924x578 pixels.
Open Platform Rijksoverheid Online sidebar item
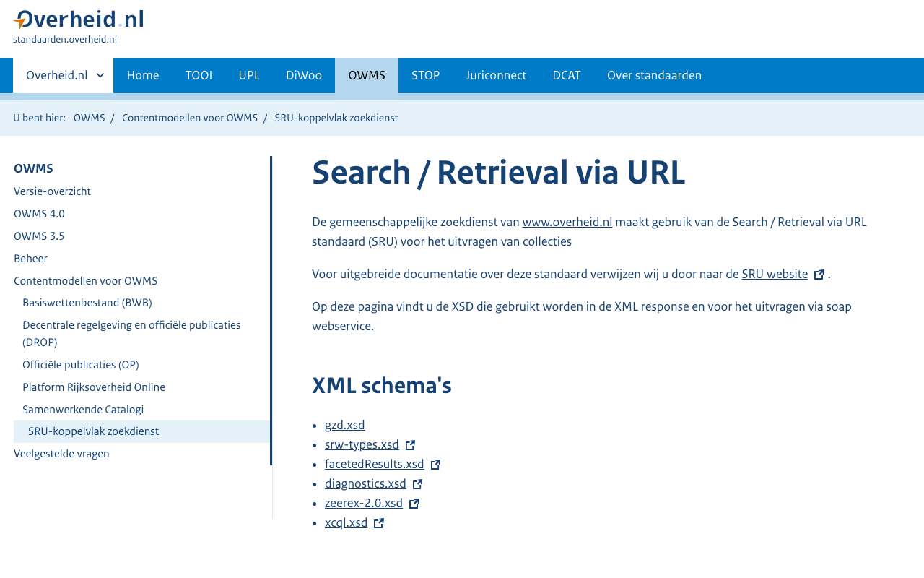94,387
